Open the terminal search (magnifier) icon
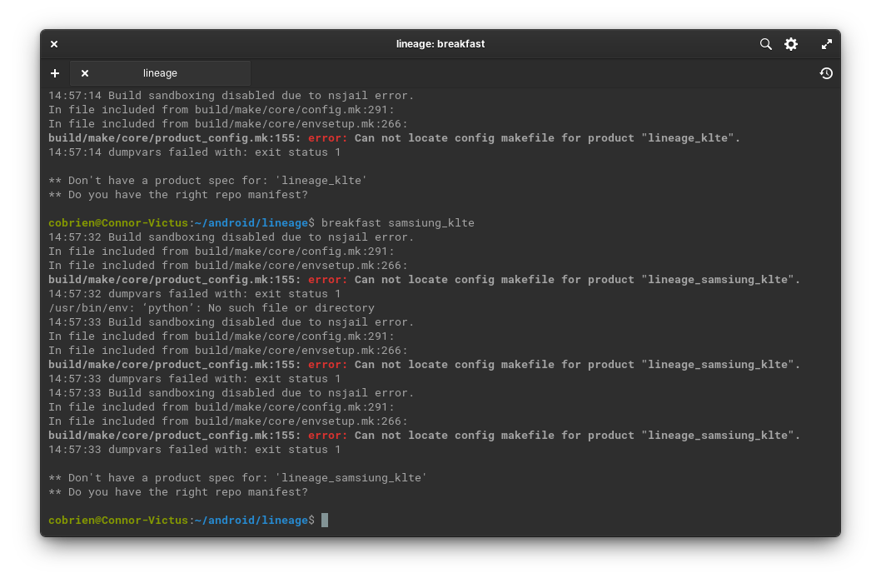Image resolution: width=881 pixels, height=588 pixels. tap(765, 44)
